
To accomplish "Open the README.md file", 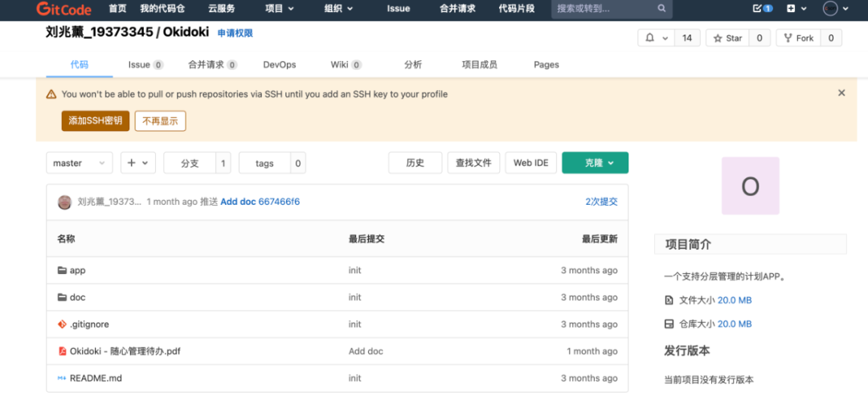I will tap(96, 378).
